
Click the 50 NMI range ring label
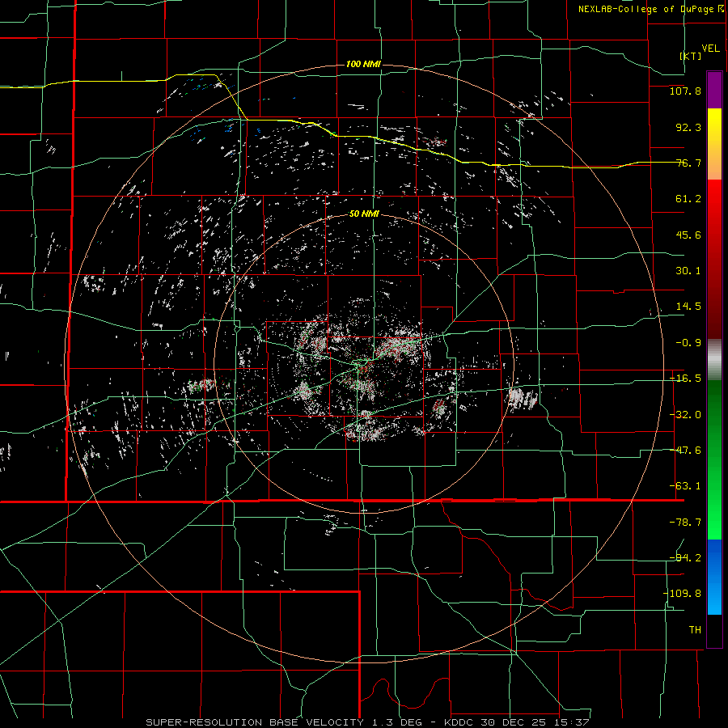[364, 214]
